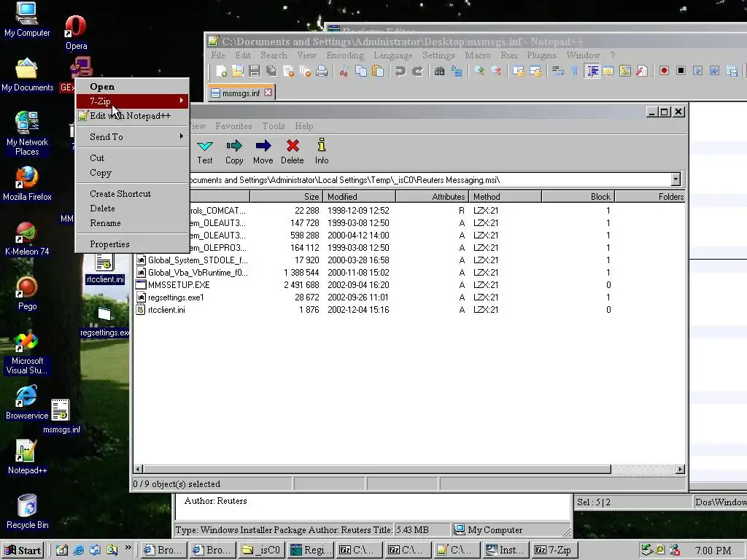This screenshot has width=747, height=560.
Task: Click the Find binoculars icon in Notepad++
Action: tap(439, 71)
